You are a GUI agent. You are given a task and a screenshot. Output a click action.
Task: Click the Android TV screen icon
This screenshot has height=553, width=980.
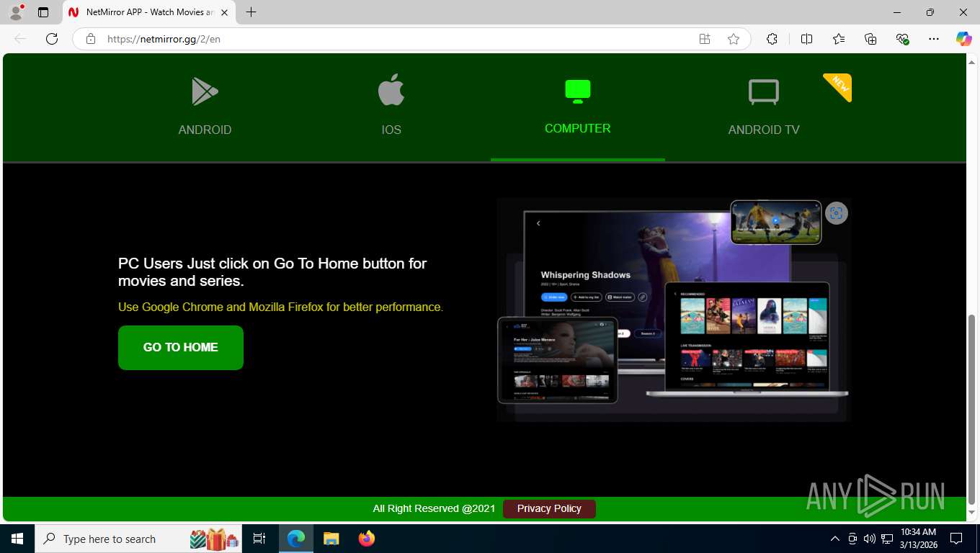764,92
